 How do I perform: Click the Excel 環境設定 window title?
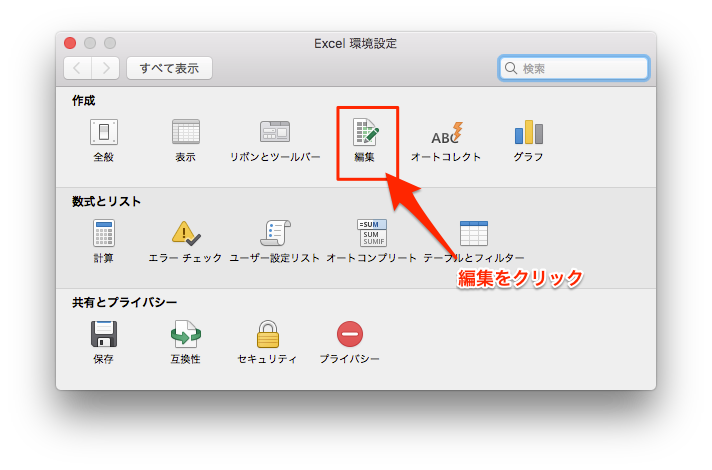(x=356, y=44)
